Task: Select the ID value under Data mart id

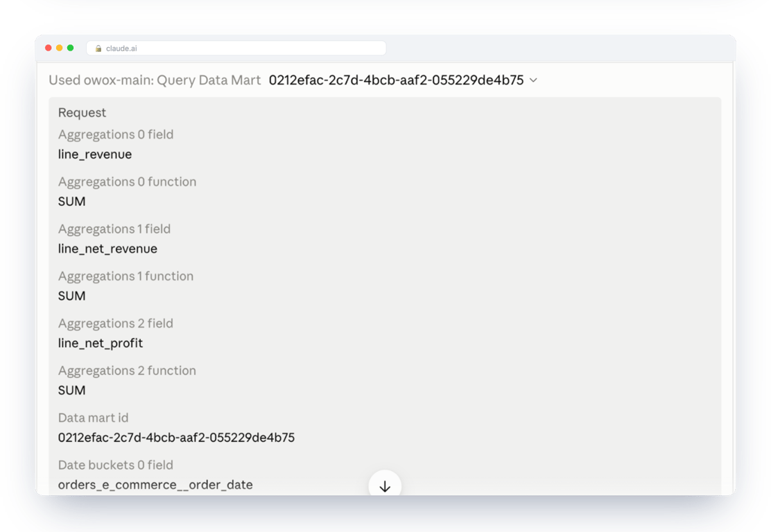Action: point(177,437)
